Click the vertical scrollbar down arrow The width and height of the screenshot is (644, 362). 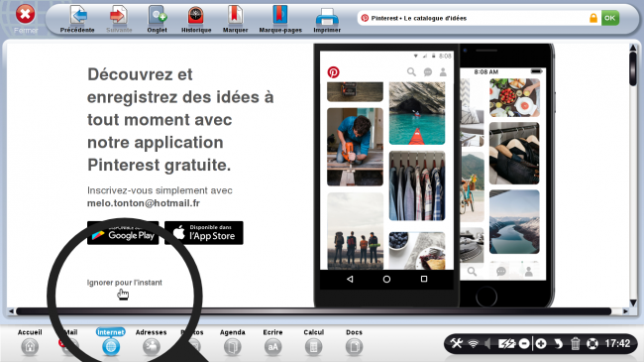tap(633, 302)
